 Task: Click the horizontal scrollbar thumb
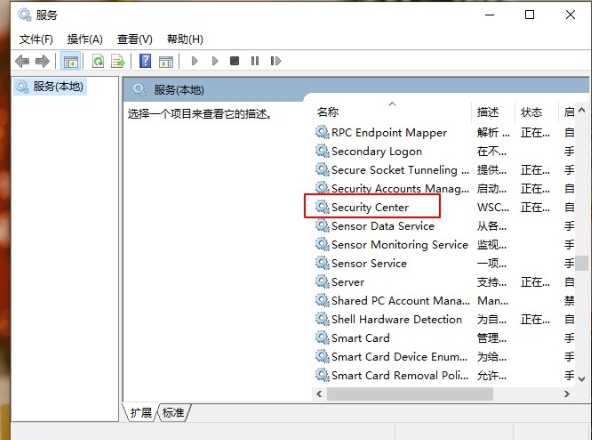click(410, 394)
